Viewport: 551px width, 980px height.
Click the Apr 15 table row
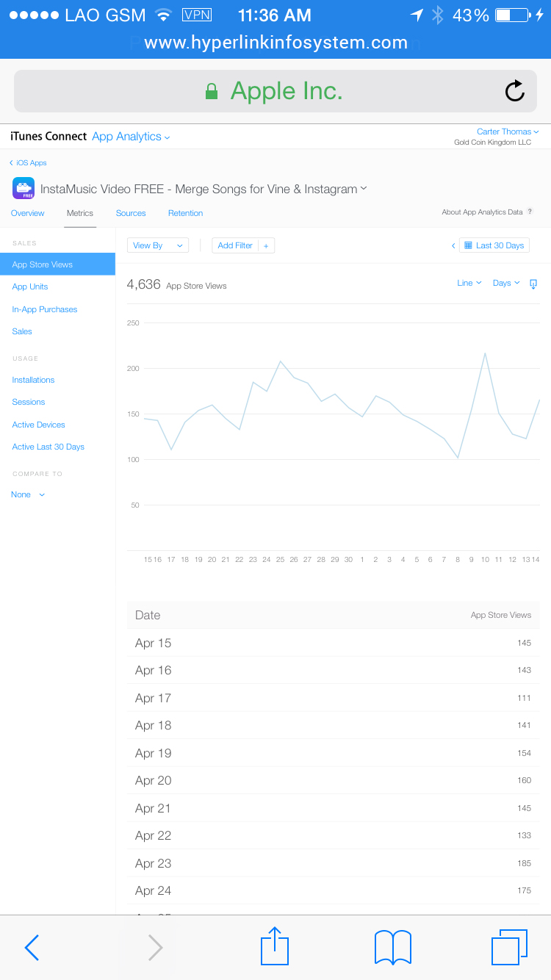[334, 643]
